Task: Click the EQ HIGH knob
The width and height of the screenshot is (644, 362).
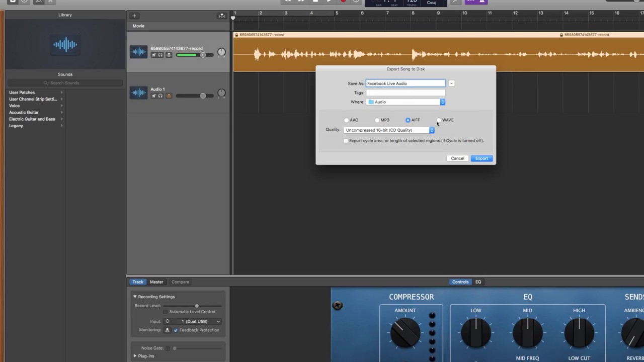Action: (x=579, y=333)
